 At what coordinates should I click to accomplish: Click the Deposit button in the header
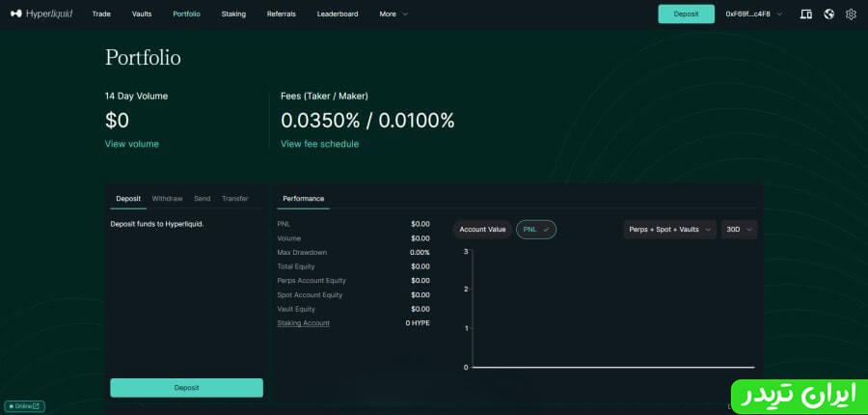[687, 14]
